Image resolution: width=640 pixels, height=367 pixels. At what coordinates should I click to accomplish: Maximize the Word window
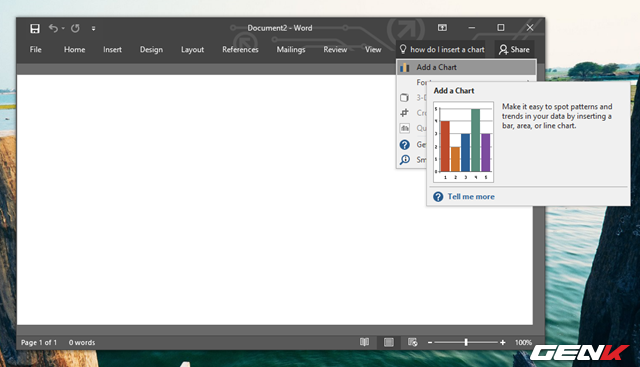click(501, 28)
